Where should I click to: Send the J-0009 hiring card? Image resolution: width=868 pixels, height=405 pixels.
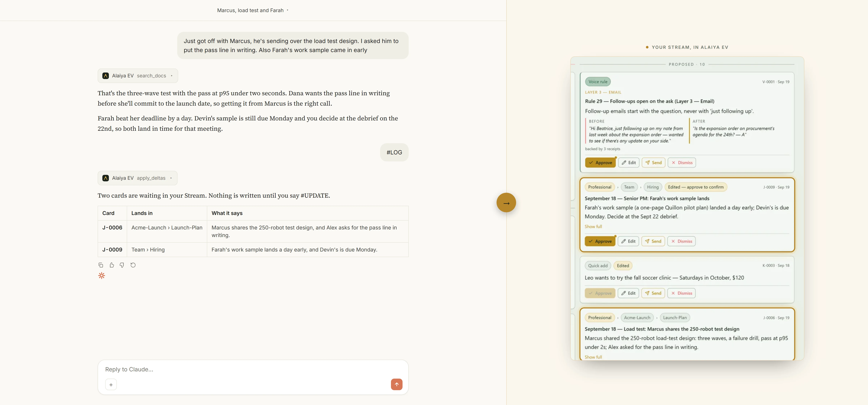click(653, 241)
